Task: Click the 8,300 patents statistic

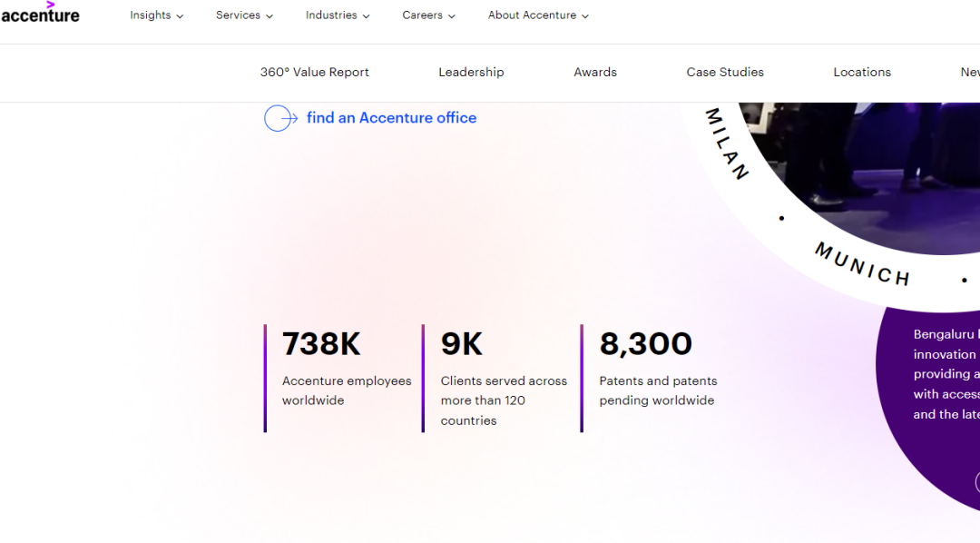Action: click(646, 343)
